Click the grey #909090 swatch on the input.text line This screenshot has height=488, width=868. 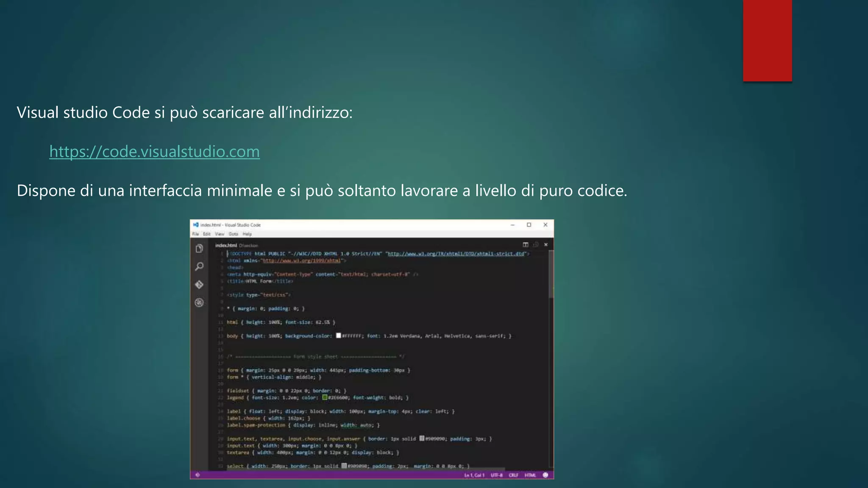pos(422,438)
